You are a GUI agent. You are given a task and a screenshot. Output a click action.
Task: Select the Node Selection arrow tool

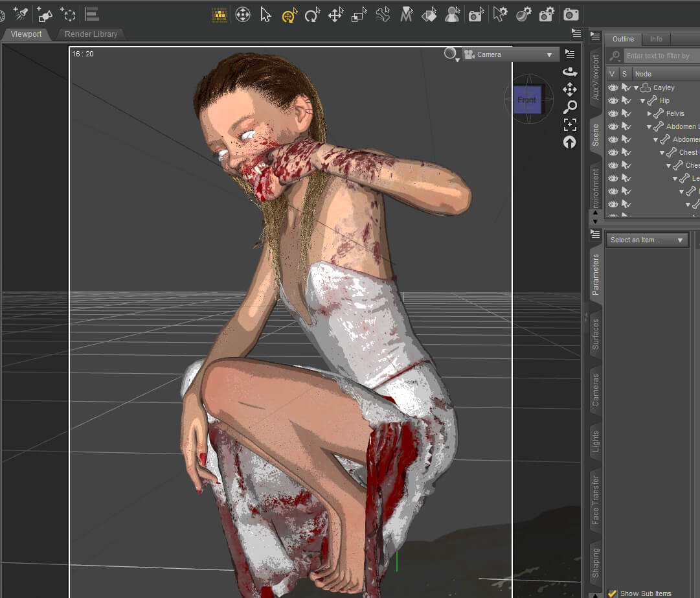click(265, 15)
